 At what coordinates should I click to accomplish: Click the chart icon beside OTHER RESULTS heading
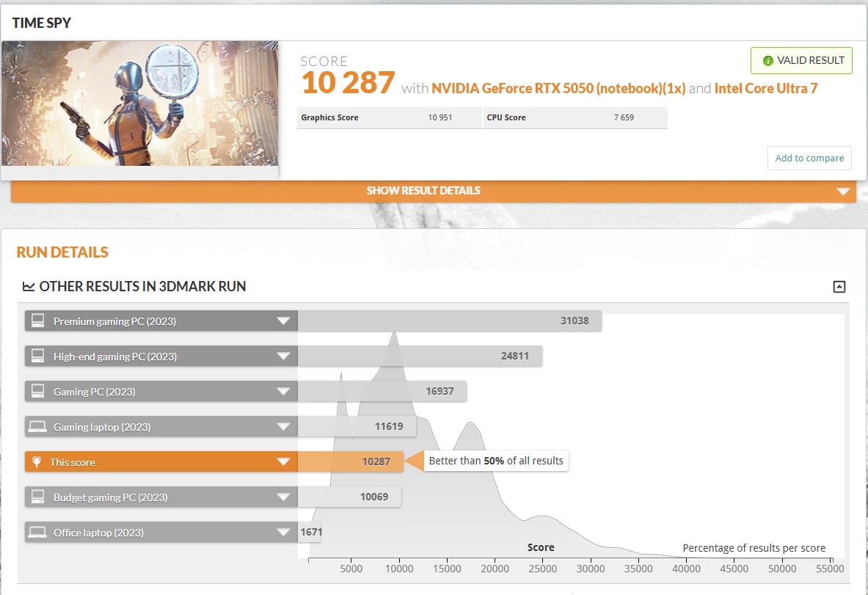(x=28, y=287)
